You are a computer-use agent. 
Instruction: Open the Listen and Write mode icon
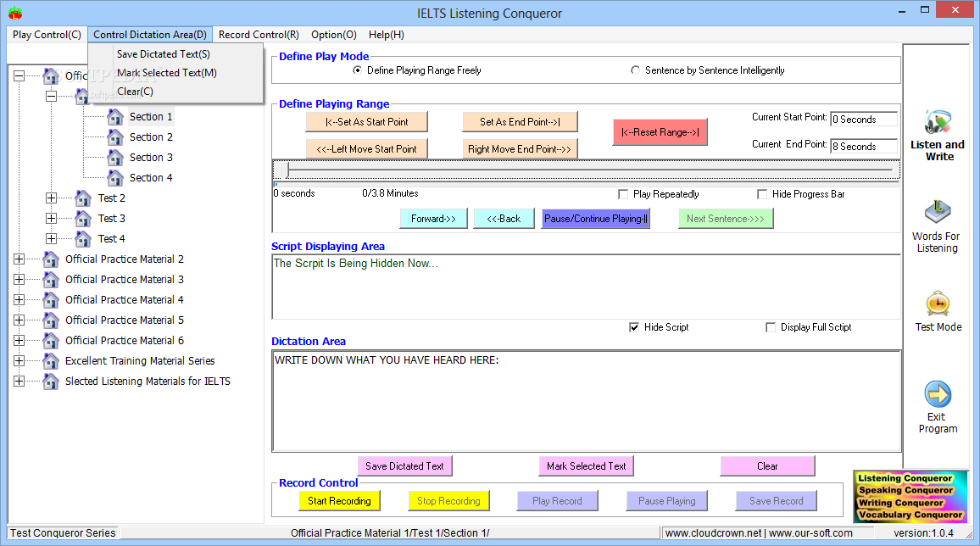[x=938, y=122]
